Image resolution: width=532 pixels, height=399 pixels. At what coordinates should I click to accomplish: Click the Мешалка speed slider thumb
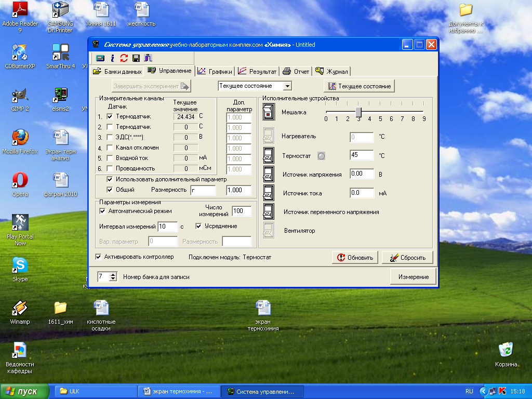coord(358,112)
